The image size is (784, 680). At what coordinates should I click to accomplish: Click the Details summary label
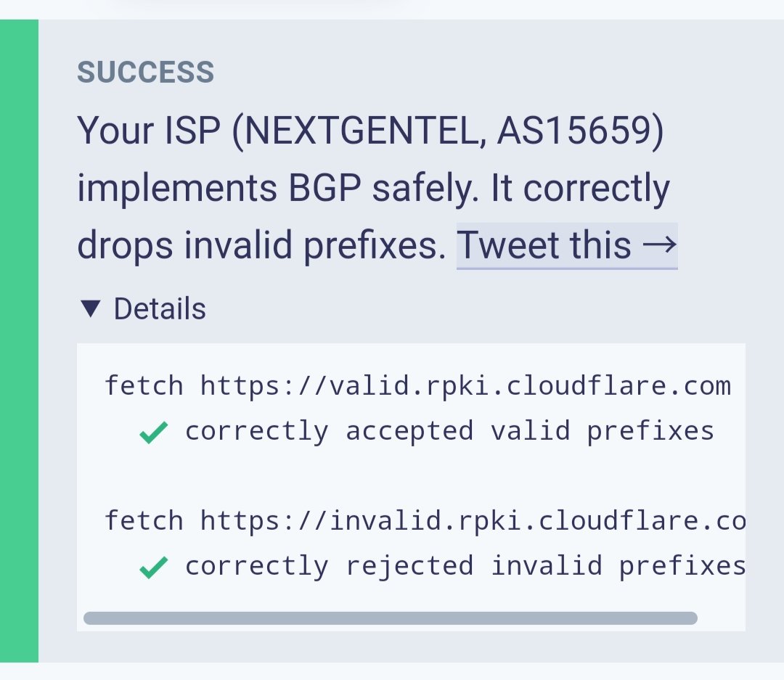[x=160, y=308]
